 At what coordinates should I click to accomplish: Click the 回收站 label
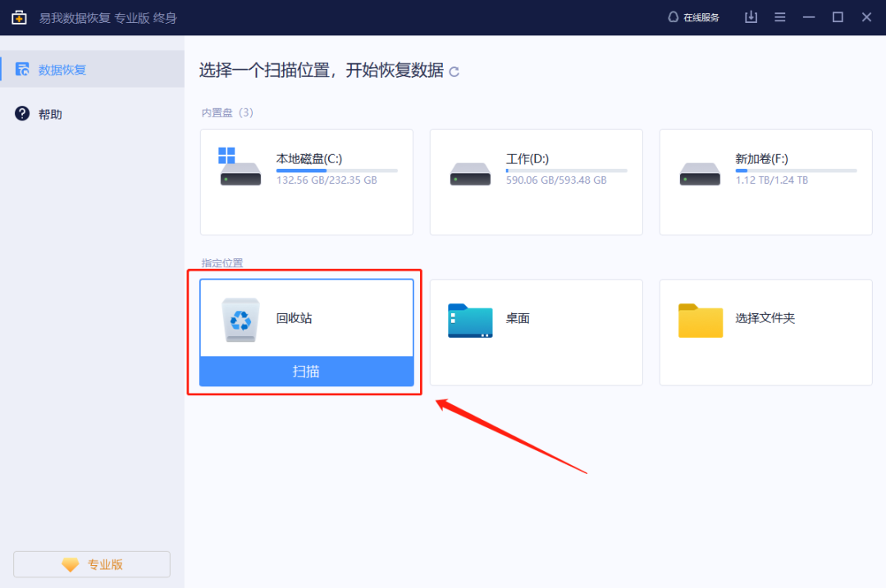coord(294,318)
